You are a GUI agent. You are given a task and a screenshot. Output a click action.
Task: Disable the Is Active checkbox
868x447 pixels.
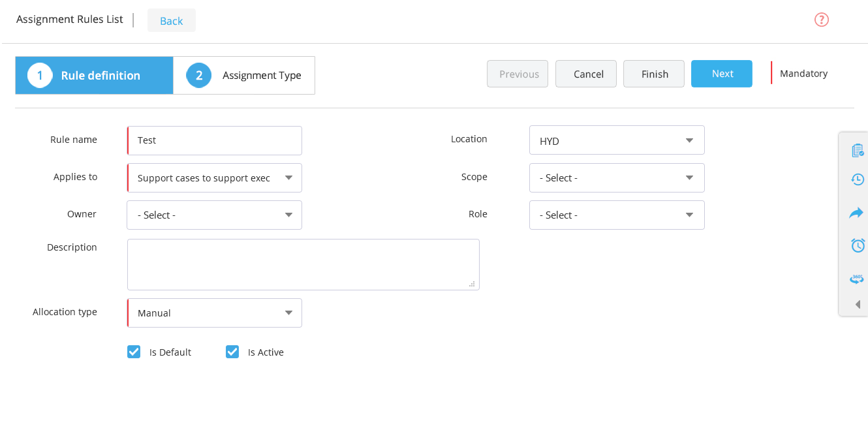(x=232, y=352)
